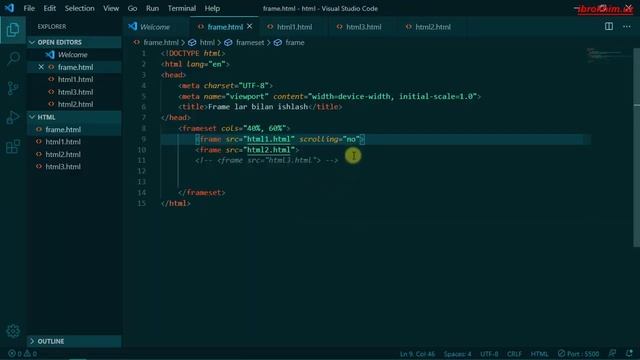Open the Help menu

coord(212,8)
